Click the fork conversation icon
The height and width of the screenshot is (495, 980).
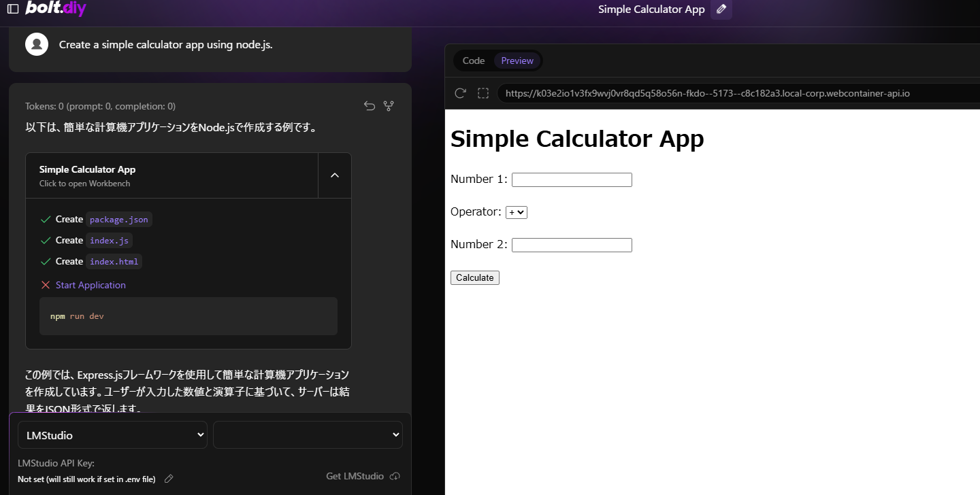coord(389,106)
